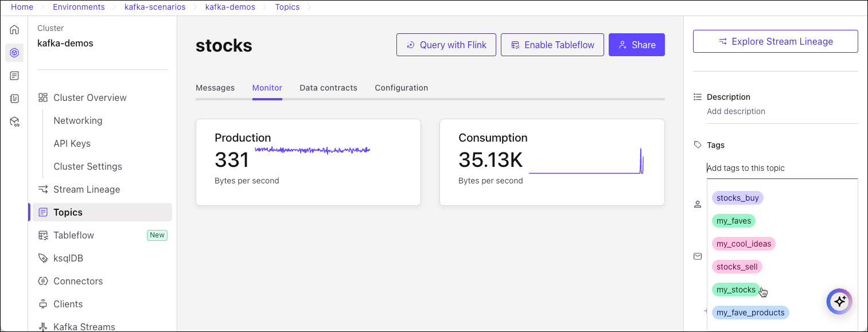Click the Environments cube icon in left rail
This screenshot has width=868, height=332.
click(x=14, y=53)
